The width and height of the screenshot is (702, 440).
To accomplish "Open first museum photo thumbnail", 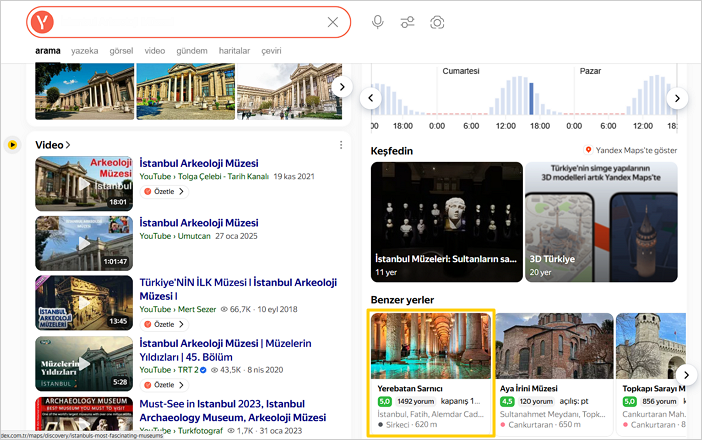I will pos(85,91).
